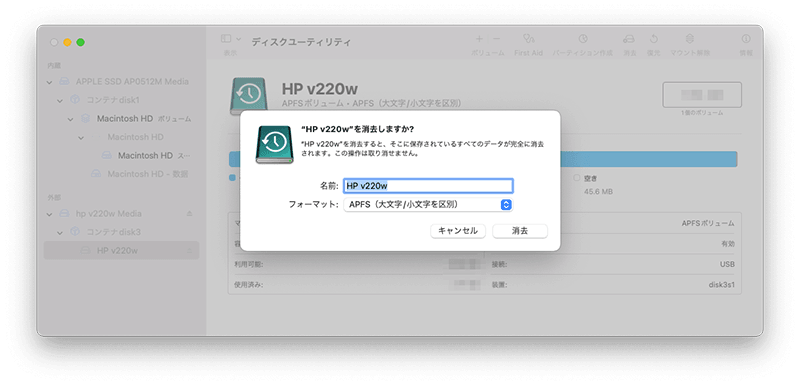
Task: Run First Aid from the toolbar
Action: click(528, 39)
